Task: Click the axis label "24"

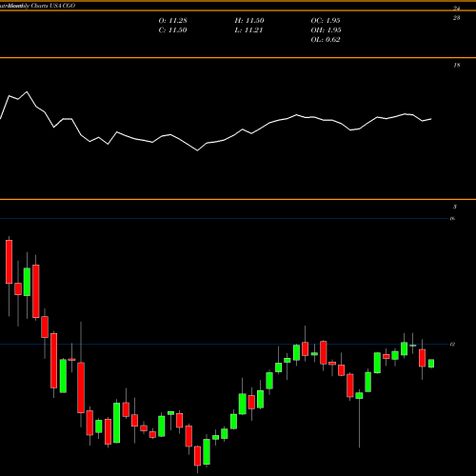Action: click(456, 9)
